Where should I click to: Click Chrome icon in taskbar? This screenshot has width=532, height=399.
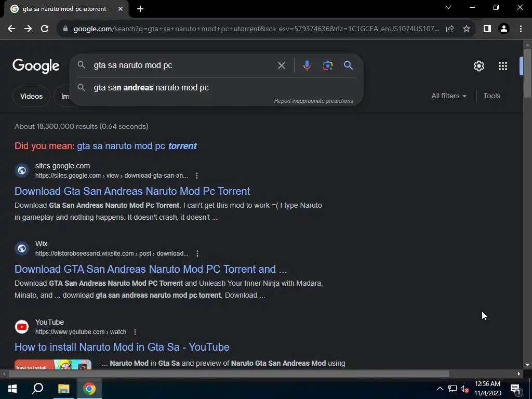[89, 389]
